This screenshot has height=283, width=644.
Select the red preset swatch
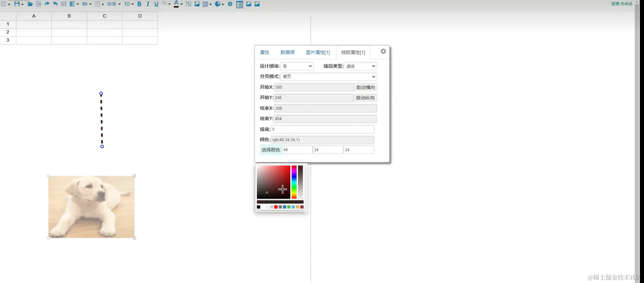pyautogui.click(x=276, y=207)
